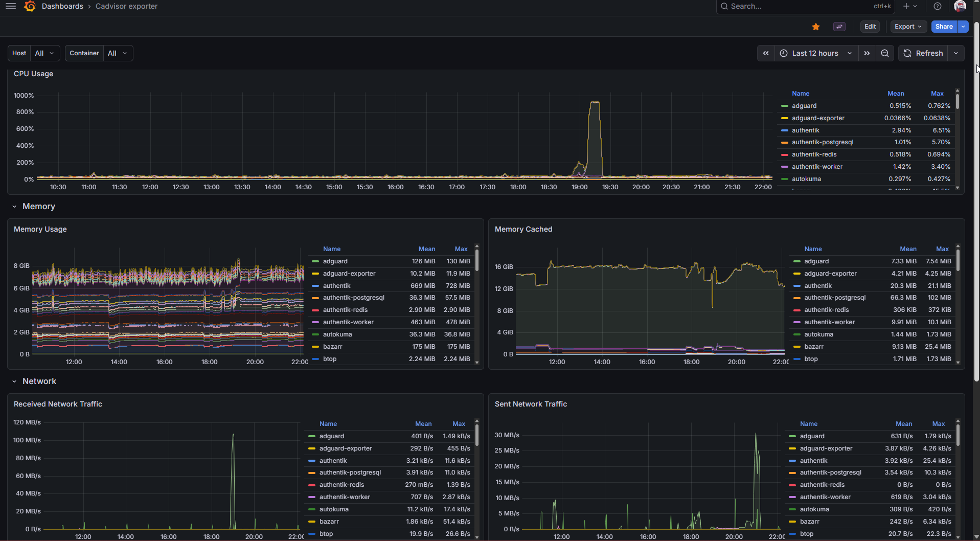
Task: Click the search magnifier icon
Action: tap(724, 6)
